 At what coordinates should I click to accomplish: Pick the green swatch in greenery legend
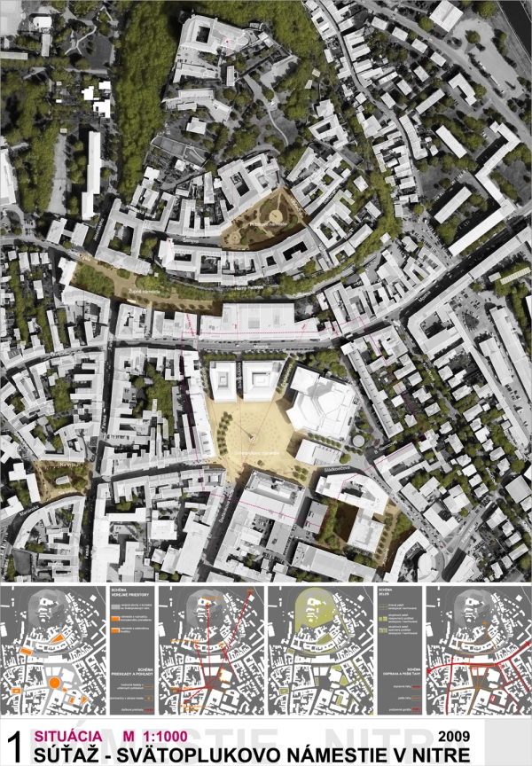point(375,609)
